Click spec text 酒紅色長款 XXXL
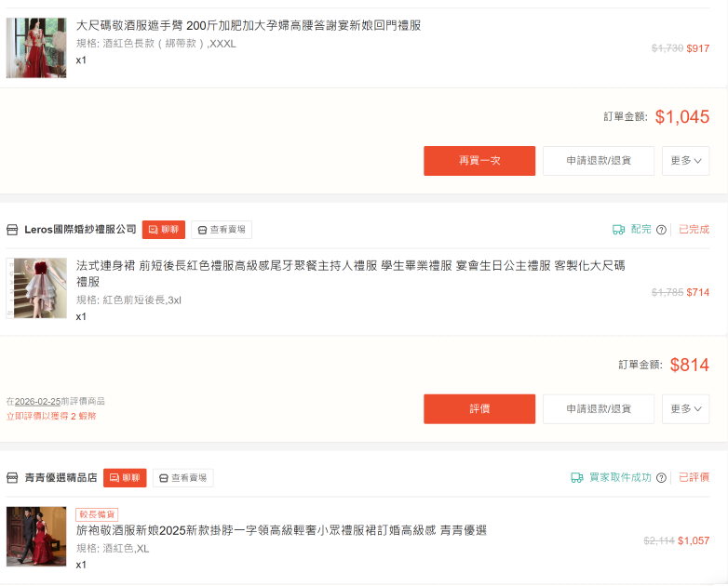This screenshot has width=728, height=586. 156,44
